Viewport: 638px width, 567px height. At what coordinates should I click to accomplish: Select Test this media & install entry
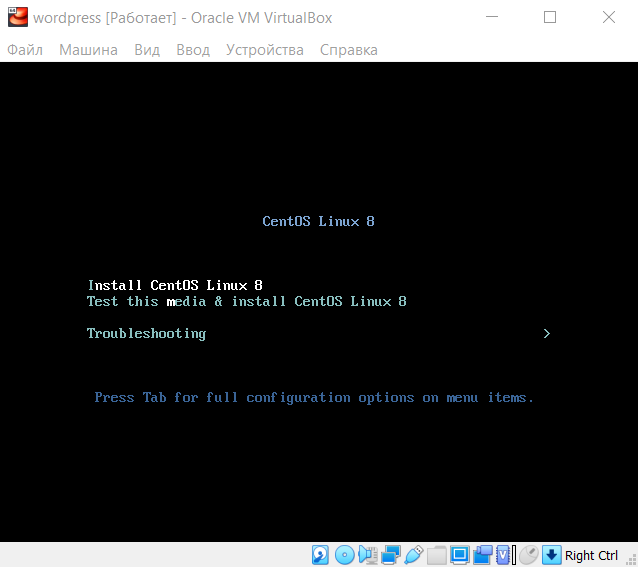point(247,301)
